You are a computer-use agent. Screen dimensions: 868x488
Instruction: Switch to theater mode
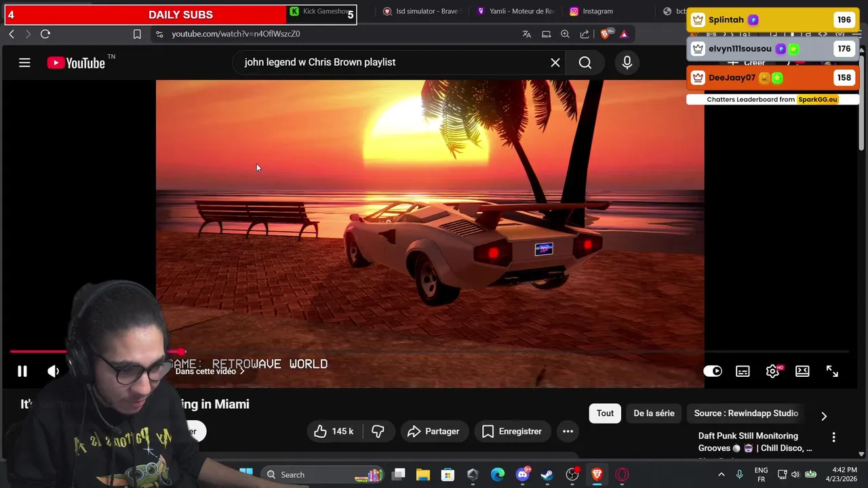[802, 371]
